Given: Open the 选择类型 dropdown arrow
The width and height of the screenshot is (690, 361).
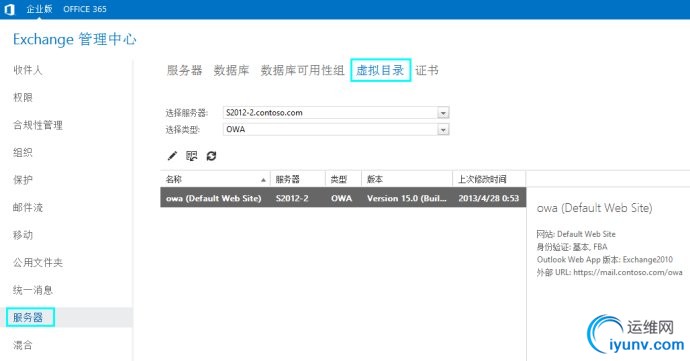Looking at the screenshot, I should coord(443,130).
